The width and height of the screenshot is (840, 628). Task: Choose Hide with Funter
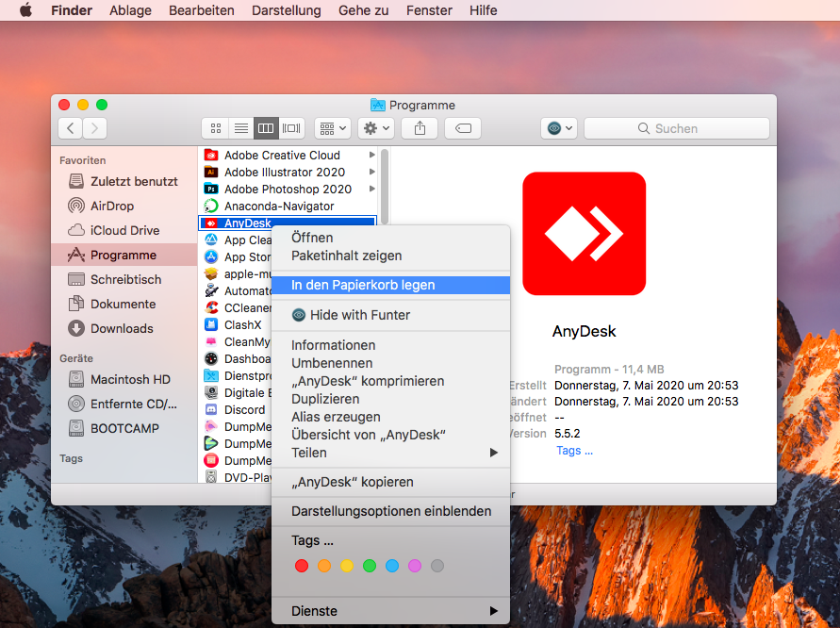[x=390, y=315]
